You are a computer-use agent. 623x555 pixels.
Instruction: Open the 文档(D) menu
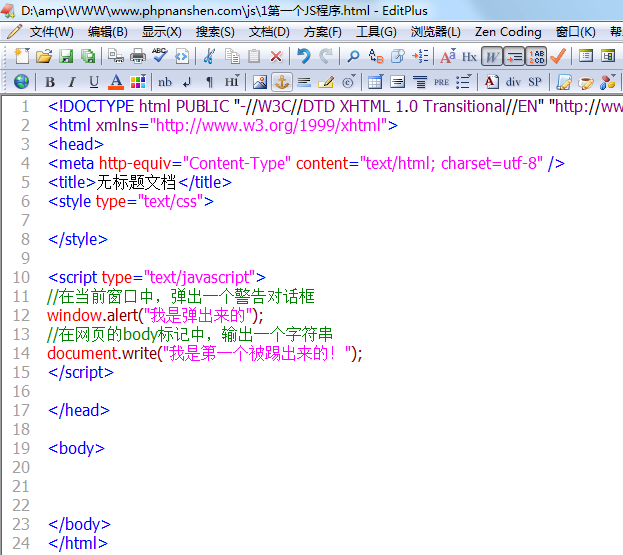pos(269,32)
